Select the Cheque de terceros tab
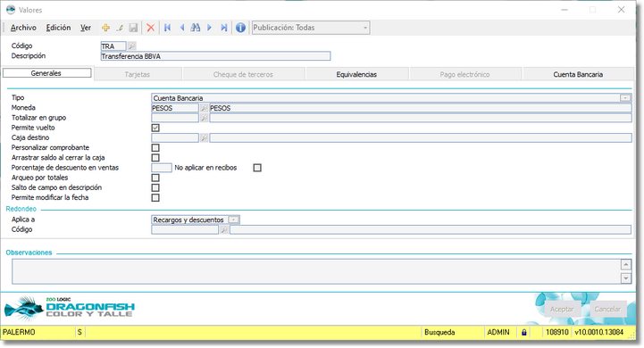The image size is (644, 348). (x=243, y=74)
